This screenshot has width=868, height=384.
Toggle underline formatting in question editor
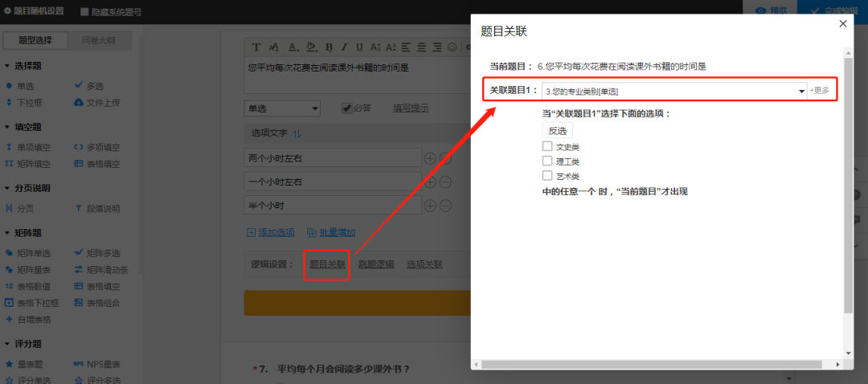point(360,47)
